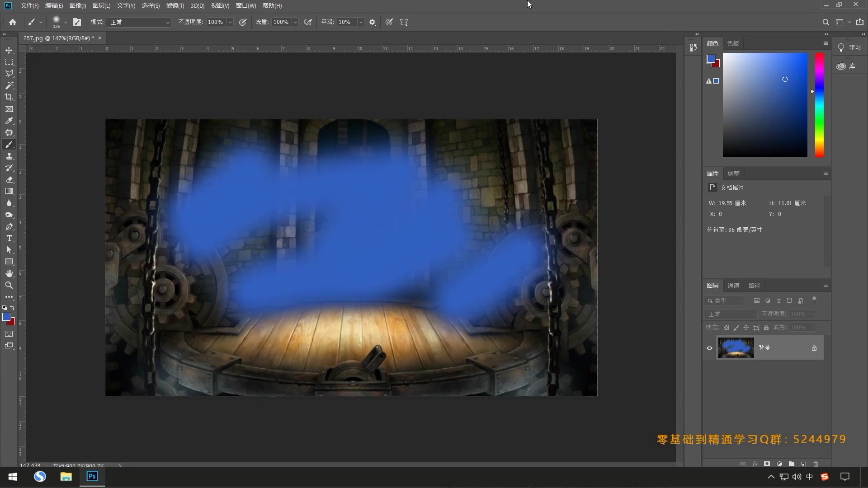This screenshot has width=868, height=488.
Task: Select the History Brush tool
Action: (x=9, y=168)
